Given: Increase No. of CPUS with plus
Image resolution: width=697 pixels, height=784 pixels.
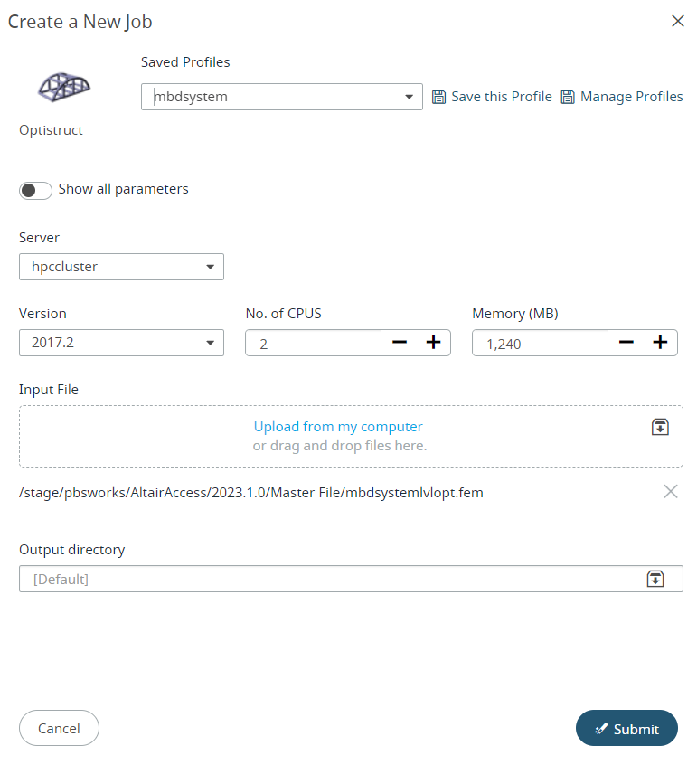Looking at the screenshot, I should point(433,343).
